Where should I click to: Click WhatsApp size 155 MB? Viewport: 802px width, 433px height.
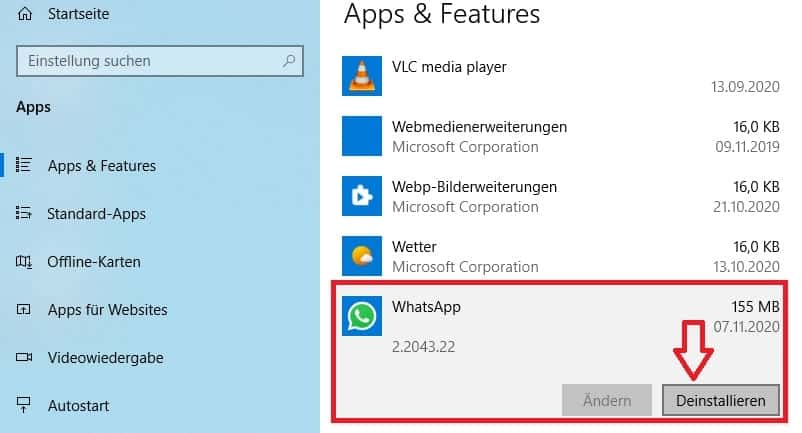755,307
